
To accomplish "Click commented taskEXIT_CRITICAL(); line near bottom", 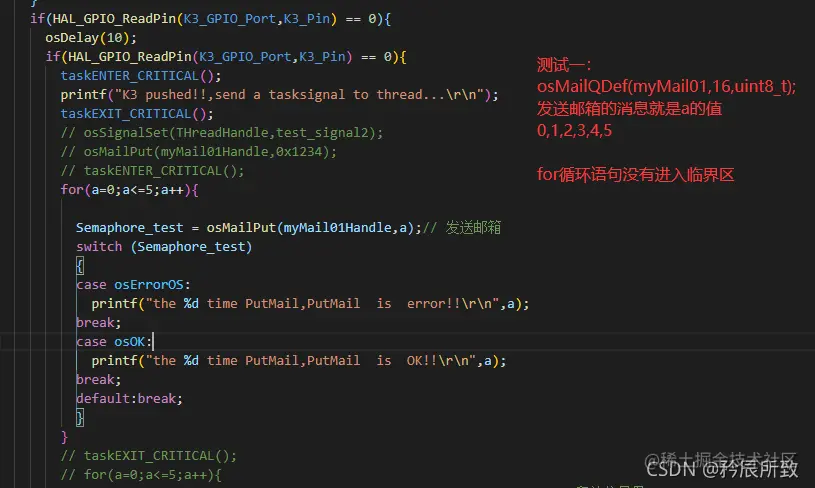I will pyautogui.click(x=149, y=456).
